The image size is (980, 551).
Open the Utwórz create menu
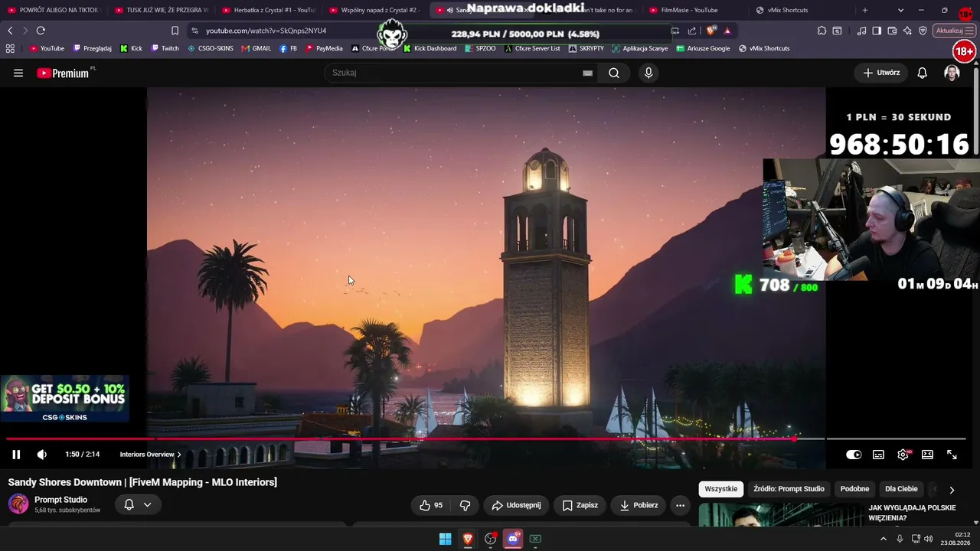coord(881,73)
